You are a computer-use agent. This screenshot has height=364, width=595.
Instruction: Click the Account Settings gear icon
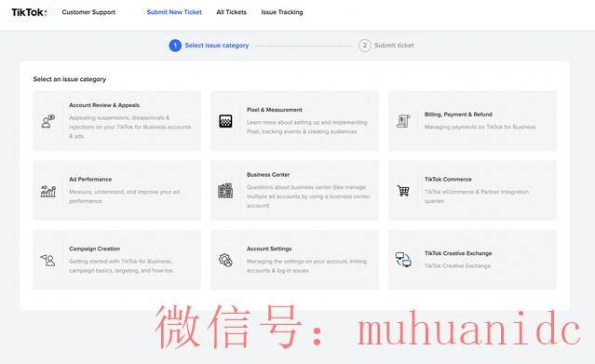tap(225, 260)
